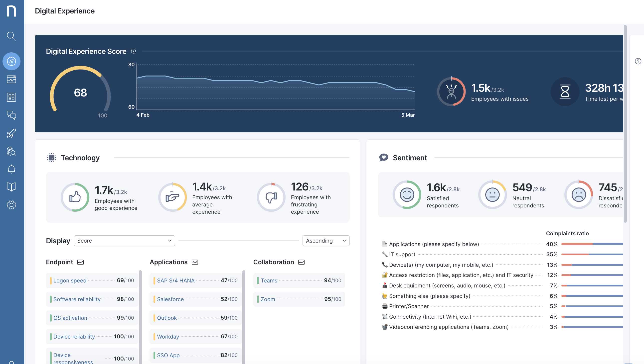This screenshot has width=644, height=364.
Task: Open the alerts bell icon
Action: pyautogui.click(x=11, y=169)
